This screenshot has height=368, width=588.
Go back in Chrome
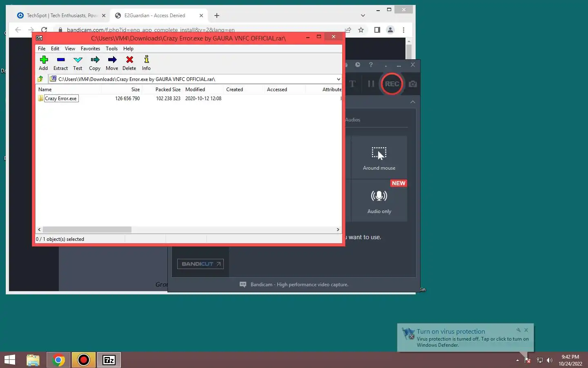point(18,30)
